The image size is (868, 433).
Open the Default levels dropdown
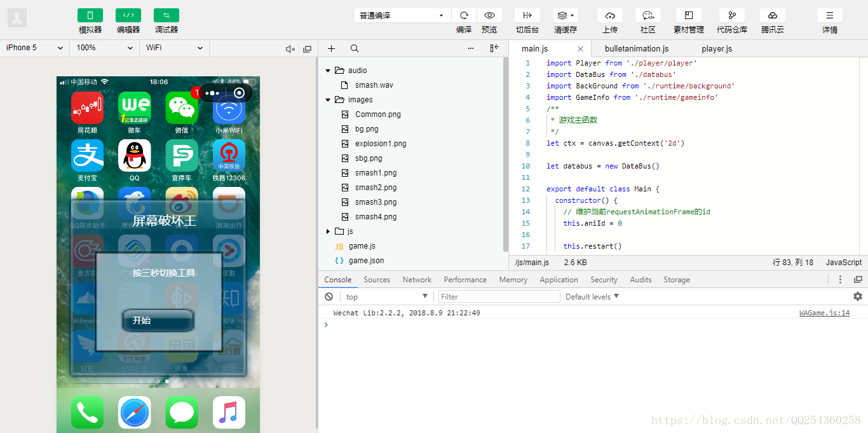click(x=592, y=297)
